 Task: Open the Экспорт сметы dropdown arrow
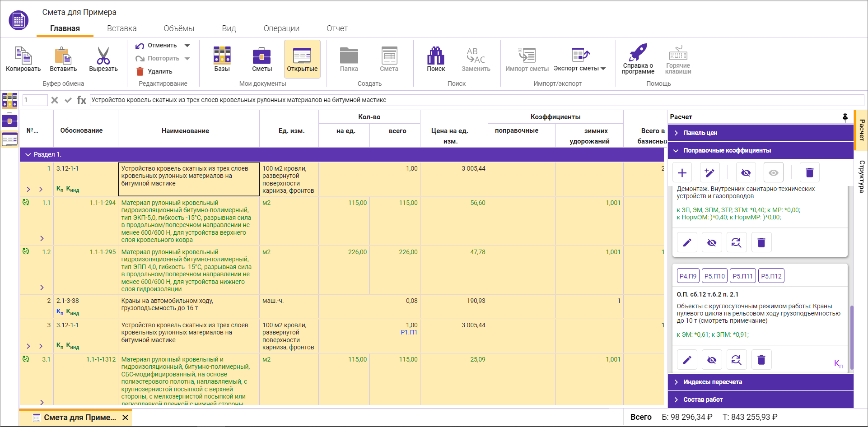point(603,69)
